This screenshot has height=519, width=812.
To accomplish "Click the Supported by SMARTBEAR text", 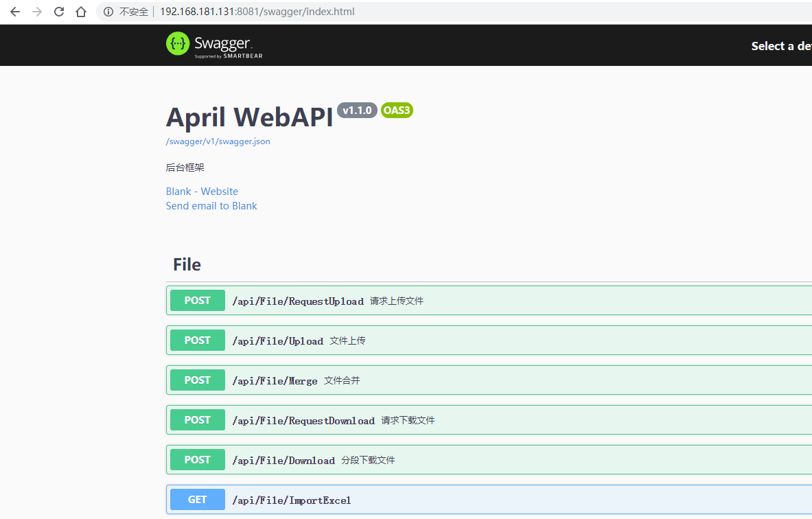I will pyautogui.click(x=229, y=56).
